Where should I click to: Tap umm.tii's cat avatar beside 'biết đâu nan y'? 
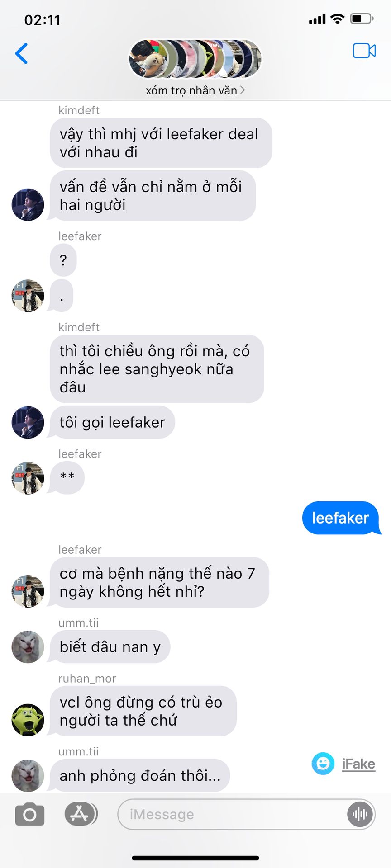point(28,647)
